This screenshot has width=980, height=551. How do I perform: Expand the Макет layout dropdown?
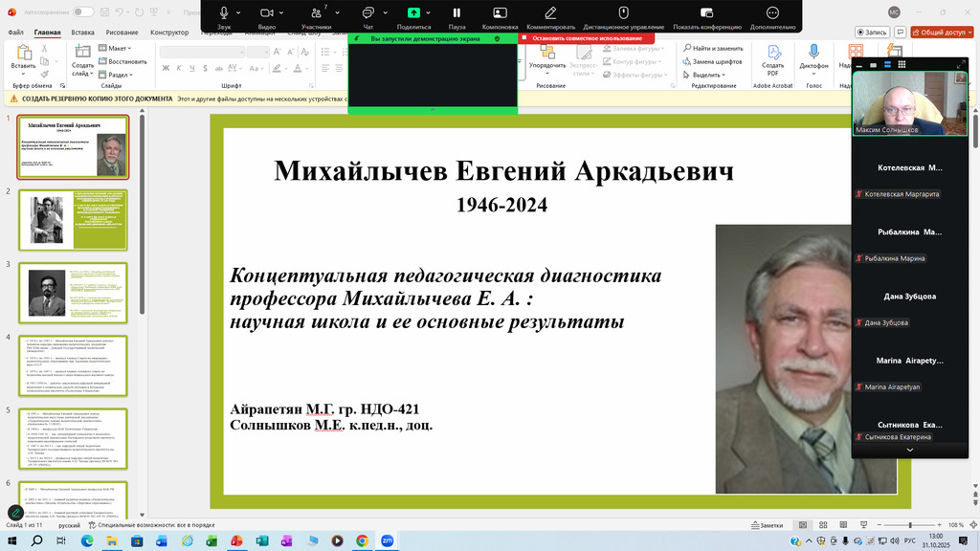point(119,48)
